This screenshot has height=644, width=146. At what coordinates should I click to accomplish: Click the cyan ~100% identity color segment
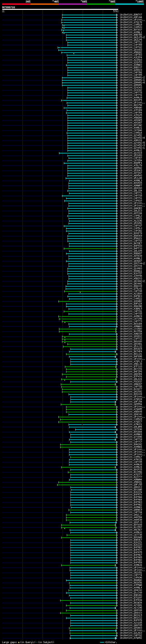pyautogui.click(x=130, y=4)
